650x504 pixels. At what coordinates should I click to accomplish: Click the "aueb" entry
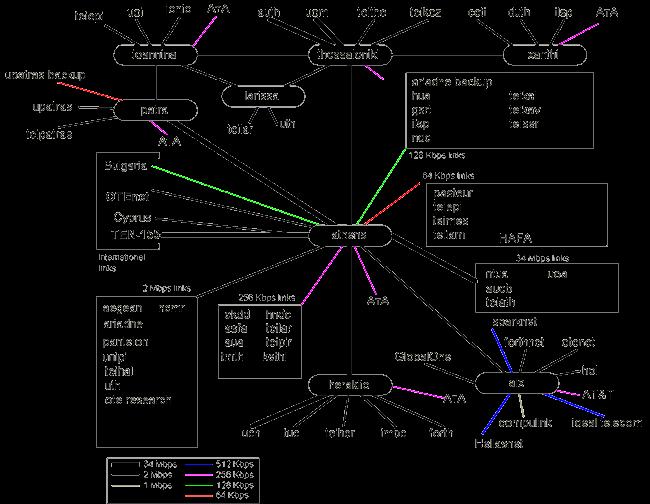point(499,288)
